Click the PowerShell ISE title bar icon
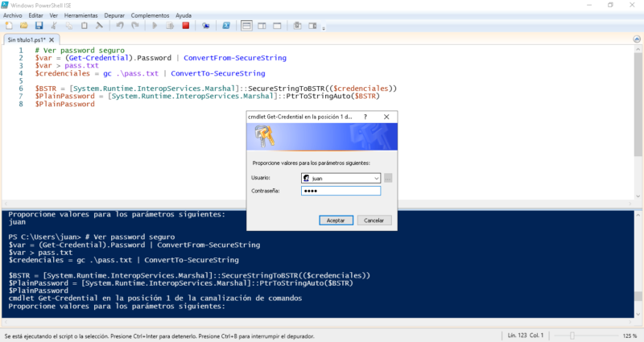644x342 pixels. 5,5
